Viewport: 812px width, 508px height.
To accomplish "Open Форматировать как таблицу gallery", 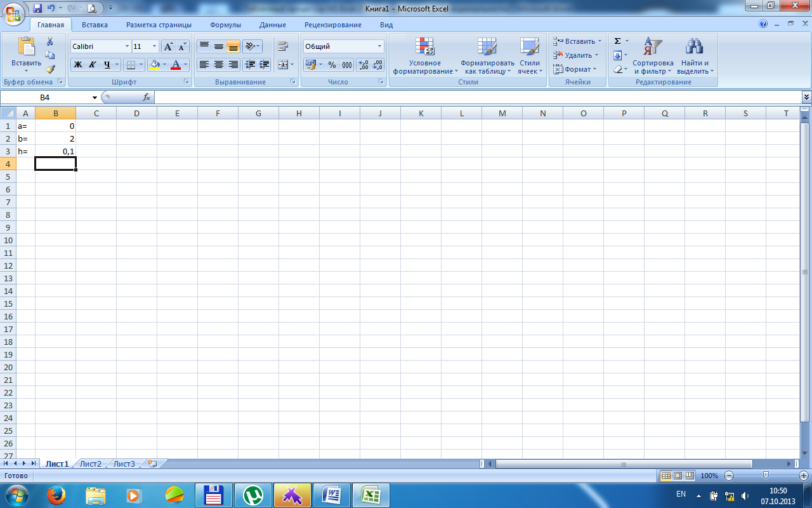I will pos(487,56).
